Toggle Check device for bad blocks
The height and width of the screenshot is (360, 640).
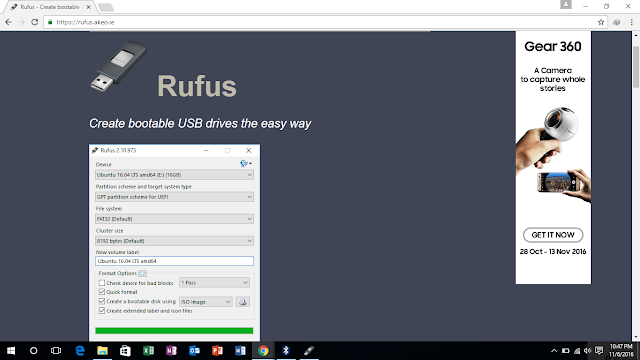(x=102, y=283)
